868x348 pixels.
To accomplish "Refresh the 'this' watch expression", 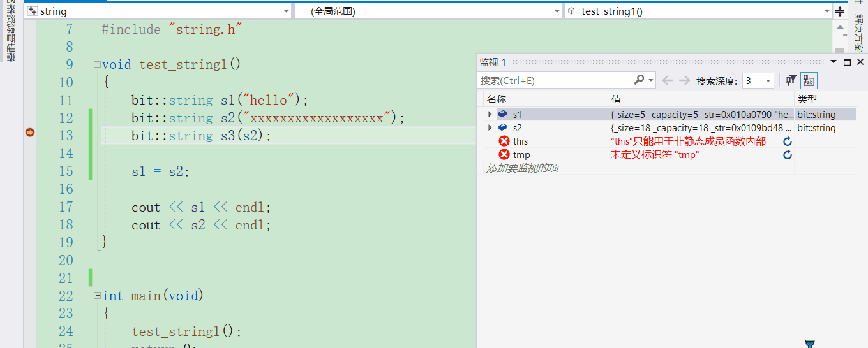I will (x=788, y=141).
